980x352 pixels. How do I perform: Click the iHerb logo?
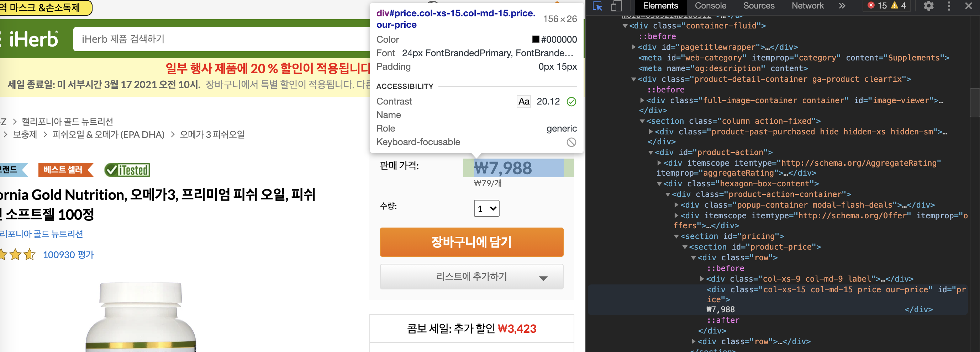pos(33,39)
